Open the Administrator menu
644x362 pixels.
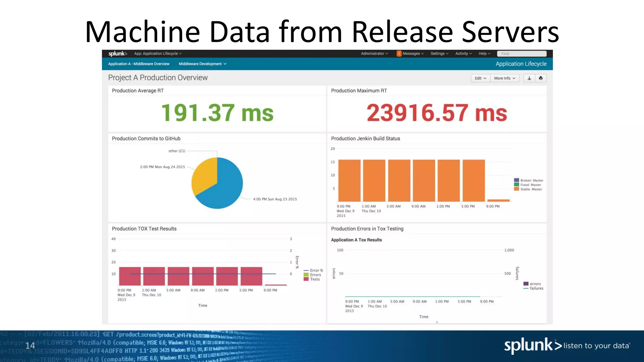click(x=374, y=54)
